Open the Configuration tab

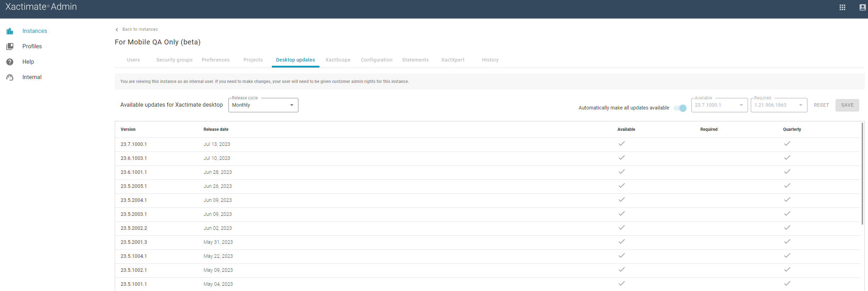coord(376,60)
